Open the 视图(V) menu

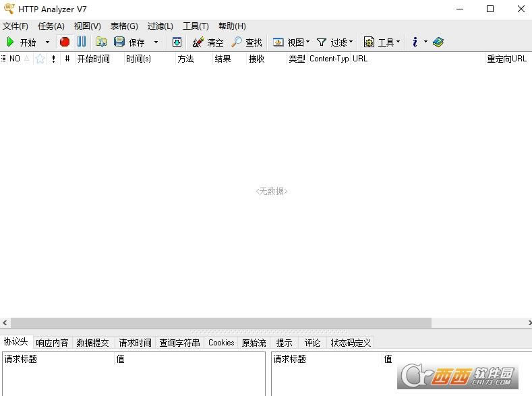88,26
